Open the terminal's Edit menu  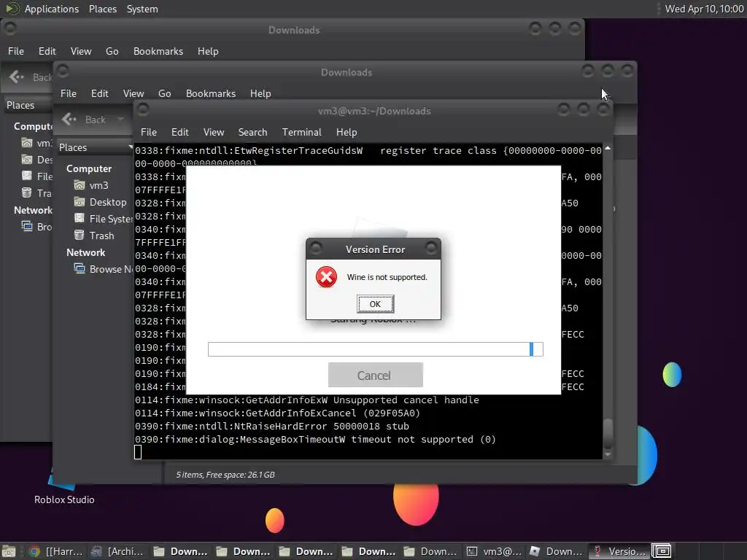point(179,132)
